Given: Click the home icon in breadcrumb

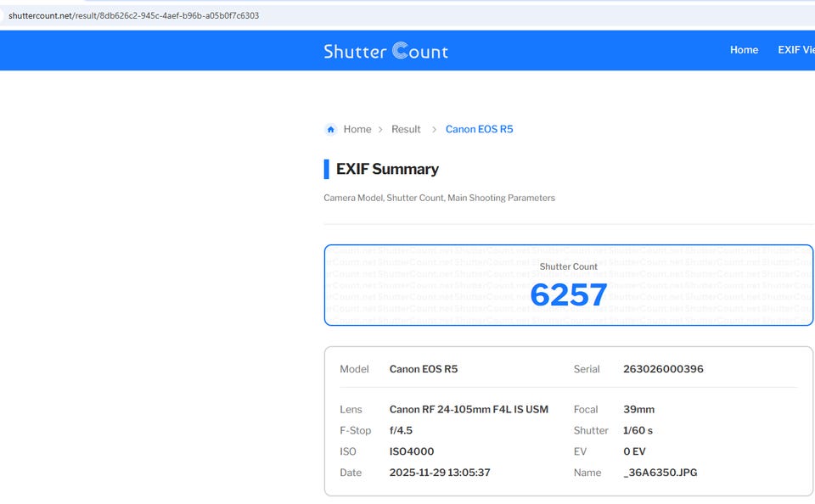Looking at the screenshot, I should [330, 129].
